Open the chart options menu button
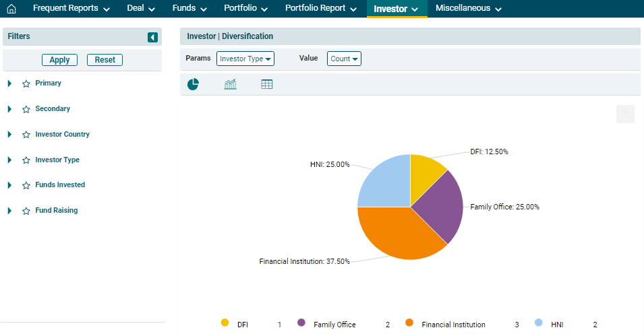This screenshot has height=336, width=644. click(625, 114)
